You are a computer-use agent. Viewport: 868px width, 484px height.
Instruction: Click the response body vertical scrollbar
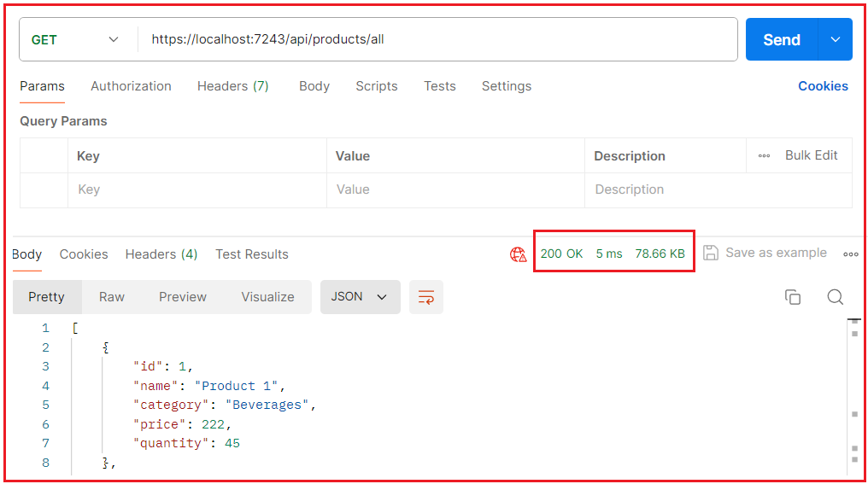854,396
